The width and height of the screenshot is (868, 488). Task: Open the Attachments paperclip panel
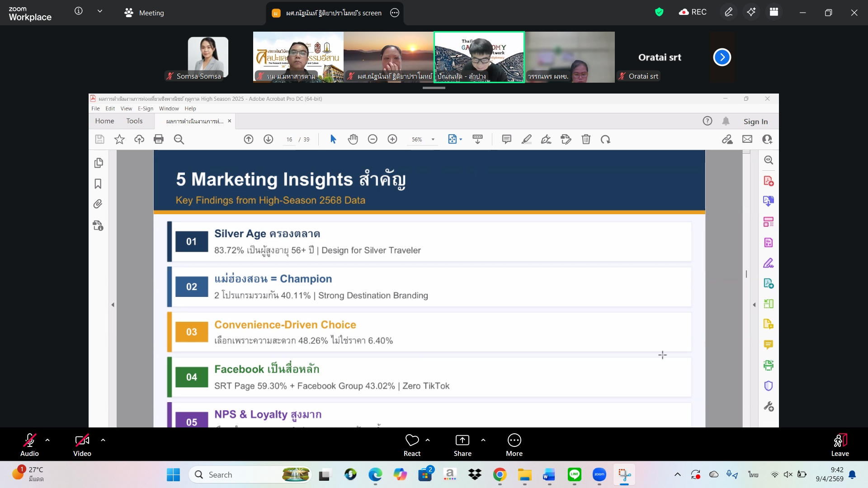point(98,204)
